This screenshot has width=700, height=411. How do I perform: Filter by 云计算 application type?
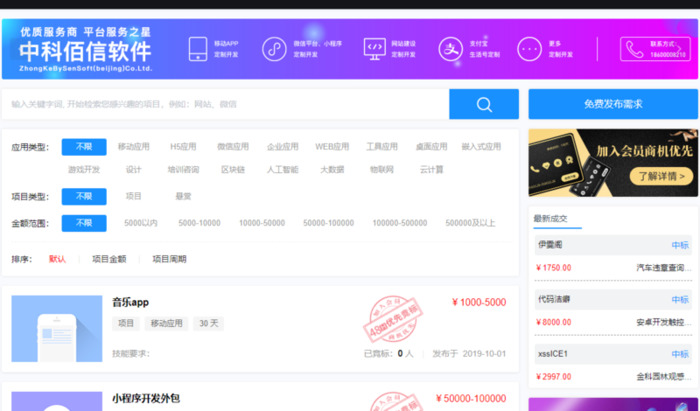coord(431,170)
